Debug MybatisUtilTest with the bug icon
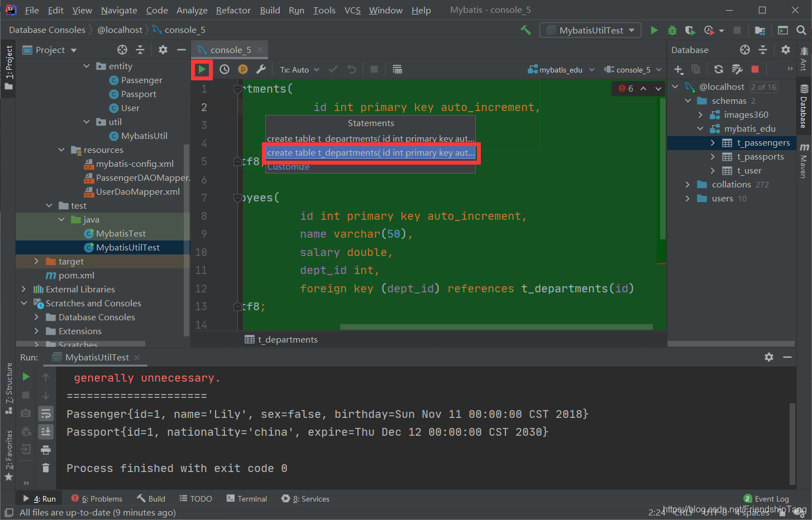This screenshot has width=812, height=520. pyautogui.click(x=672, y=30)
